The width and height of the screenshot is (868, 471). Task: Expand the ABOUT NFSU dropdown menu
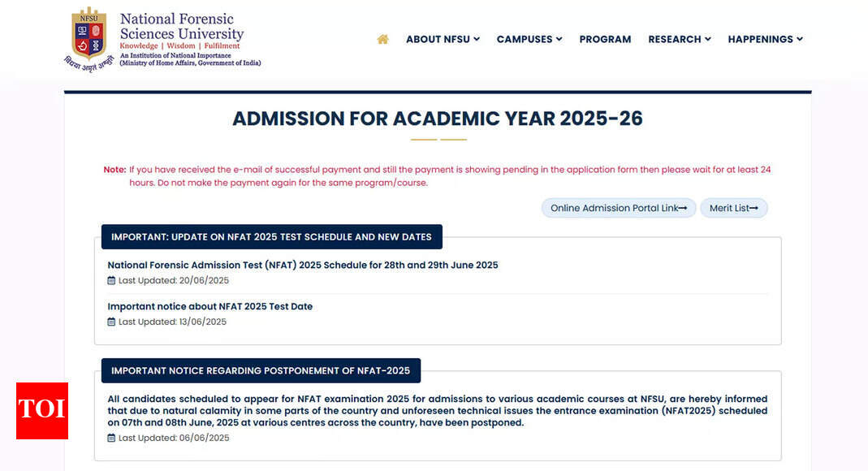click(x=443, y=39)
